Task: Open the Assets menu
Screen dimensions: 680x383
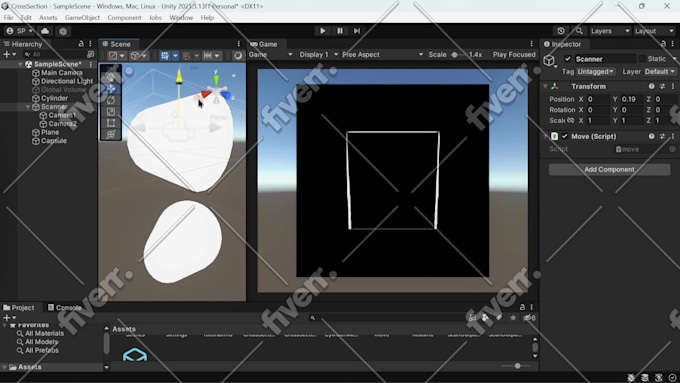Action: point(48,18)
